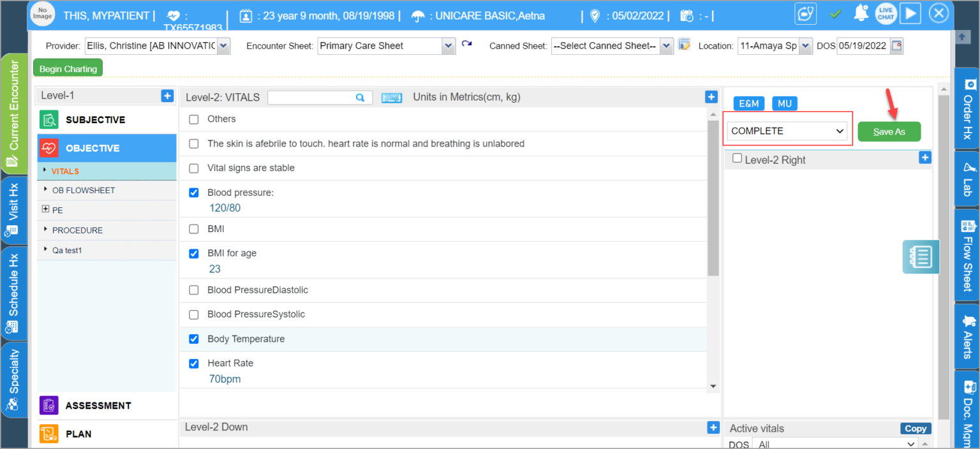The image size is (980, 449).
Task: Open the notifications bell icon
Action: click(861, 13)
